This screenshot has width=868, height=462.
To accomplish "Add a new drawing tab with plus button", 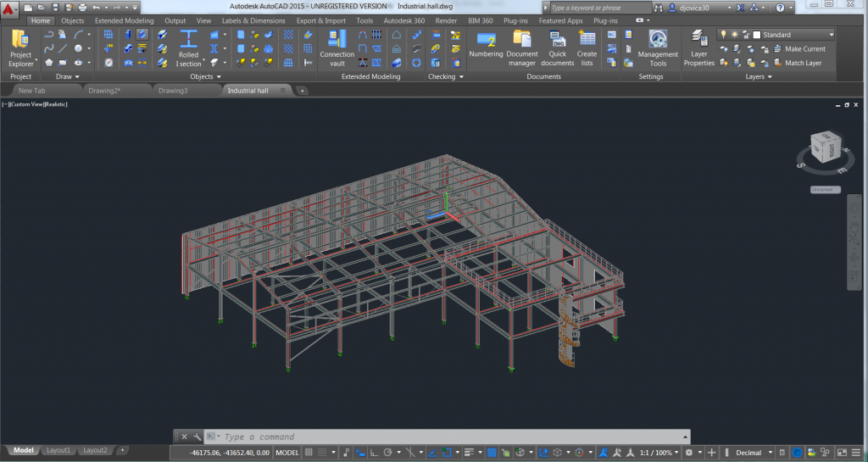I will pyautogui.click(x=302, y=91).
